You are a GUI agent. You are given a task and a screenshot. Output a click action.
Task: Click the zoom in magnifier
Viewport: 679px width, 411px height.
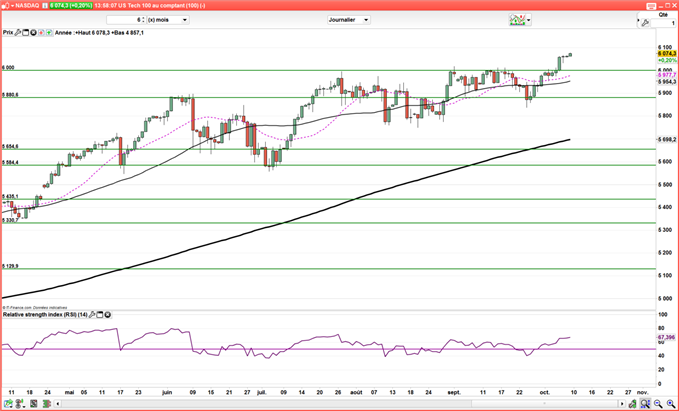tap(671, 404)
